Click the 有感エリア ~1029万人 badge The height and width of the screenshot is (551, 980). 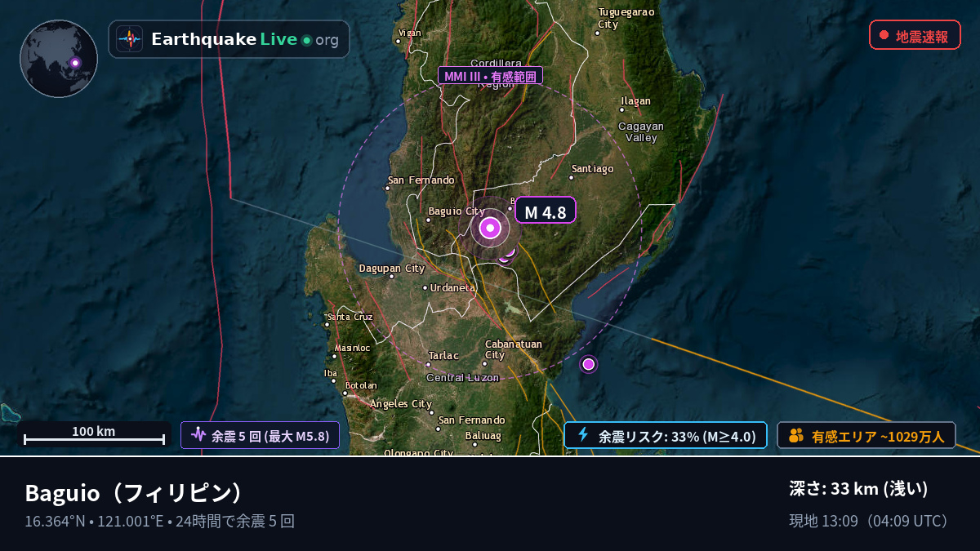point(866,435)
